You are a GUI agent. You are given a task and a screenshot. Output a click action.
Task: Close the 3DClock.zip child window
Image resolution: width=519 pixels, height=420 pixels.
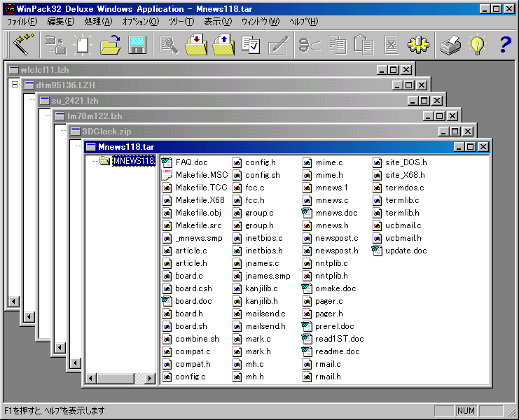tap(468, 132)
